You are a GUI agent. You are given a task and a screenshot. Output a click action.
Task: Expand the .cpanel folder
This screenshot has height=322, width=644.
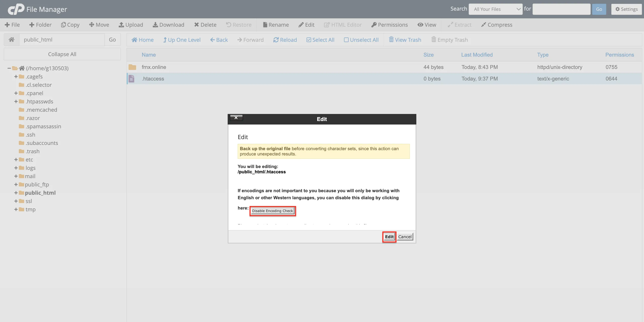coord(16,93)
